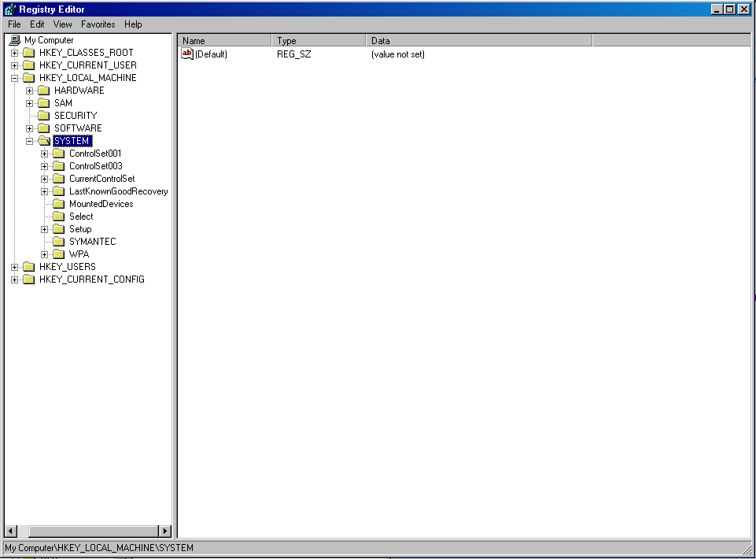Screen dimensions: 756x559
Task: Select the SECURITY key label
Action: (76, 116)
